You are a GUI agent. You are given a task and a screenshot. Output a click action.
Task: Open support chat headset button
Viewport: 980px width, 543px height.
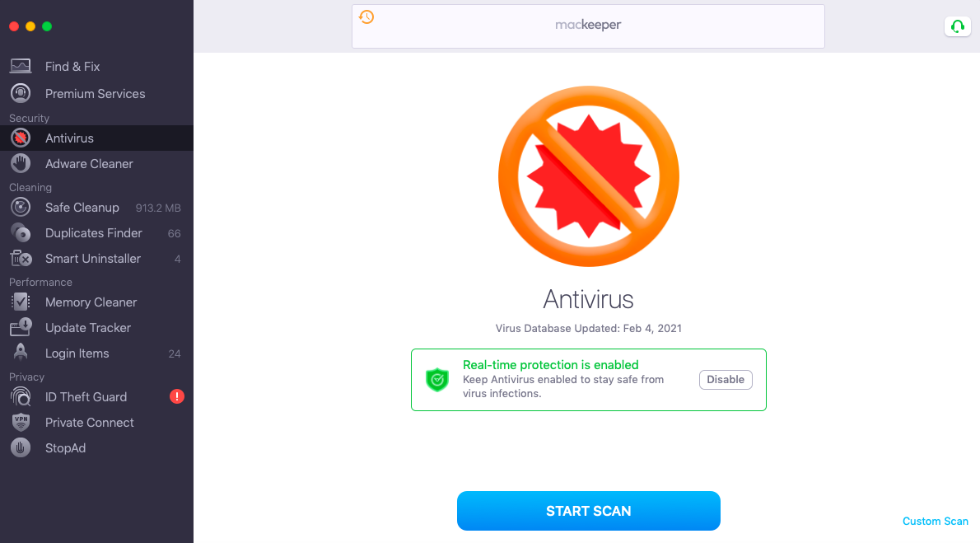point(957,26)
